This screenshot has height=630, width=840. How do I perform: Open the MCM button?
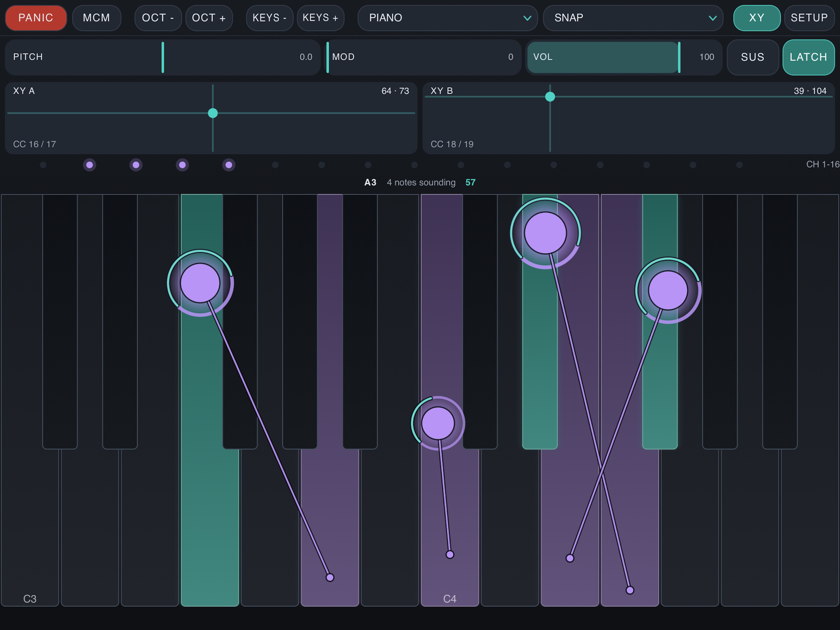pyautogui.click(x=96, y=18)
